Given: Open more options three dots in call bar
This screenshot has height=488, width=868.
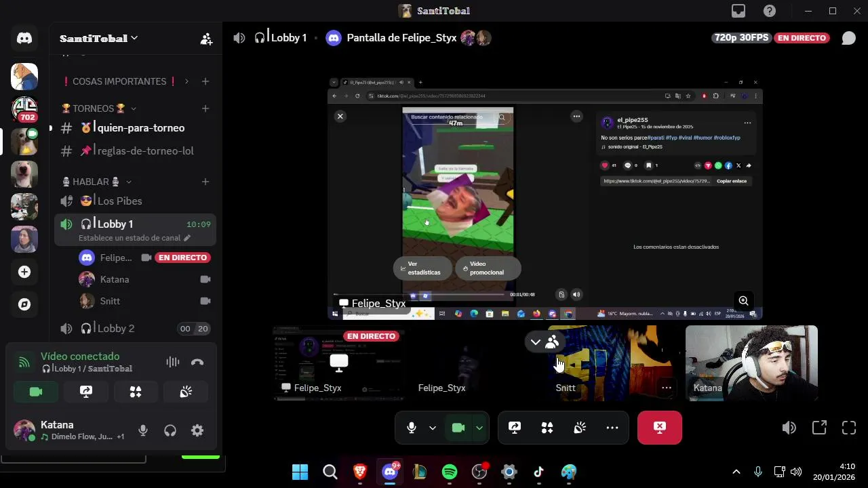Looking at the screenshot, I should (x=612, y=428).
